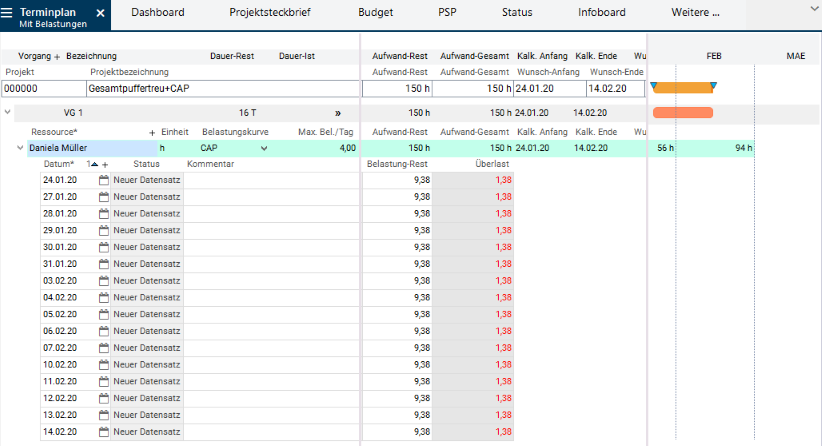
Task: Go to the Status tab
Action: click(517, 12)
